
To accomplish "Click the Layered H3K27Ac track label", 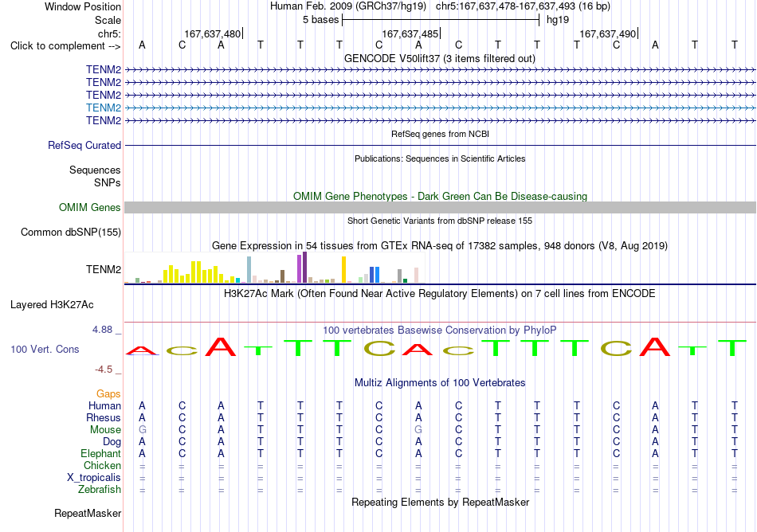I will (52, 305).
